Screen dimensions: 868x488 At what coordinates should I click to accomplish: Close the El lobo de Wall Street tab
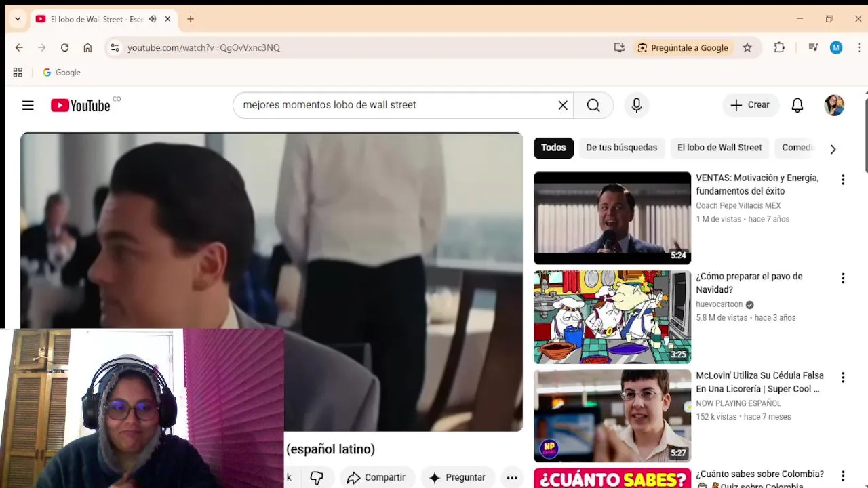tap(167, 19)
